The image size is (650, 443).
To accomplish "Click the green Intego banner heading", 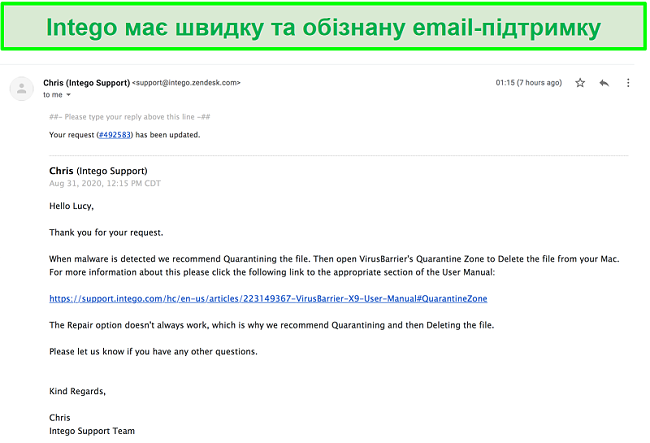I will [x=323, y=27].
